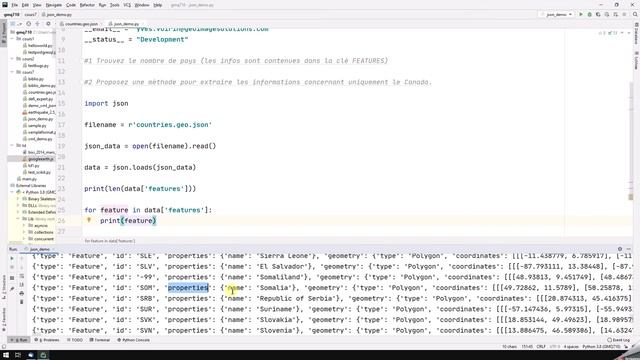Viewport: 640px width, 360px height.
Task: Click next inspection highlight arrow in editor corner
Action: pos(629,33)
